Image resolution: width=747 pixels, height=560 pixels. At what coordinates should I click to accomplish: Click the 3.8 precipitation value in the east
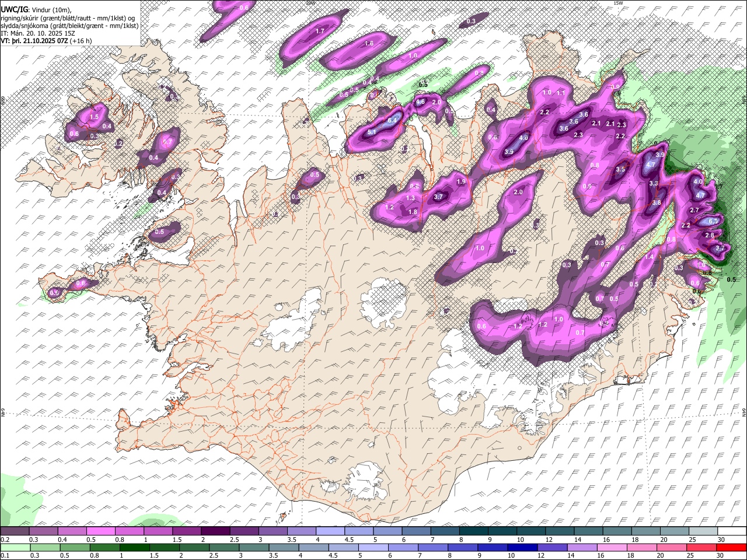coord(656,203)
